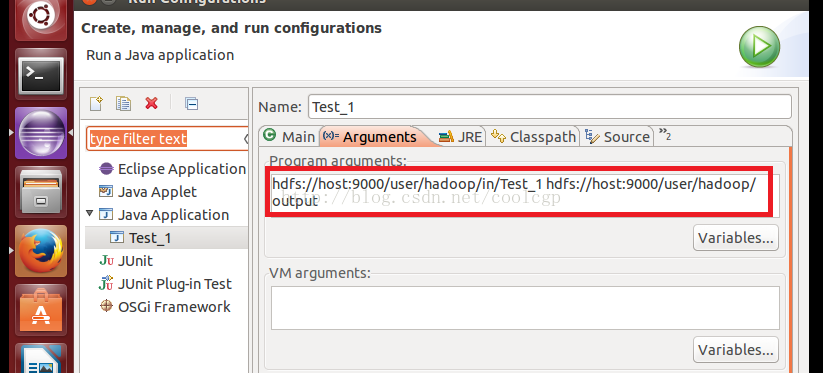823x373 pixels.
Task: Switch to Eclipse in the dock
Action: pos(41,133)
